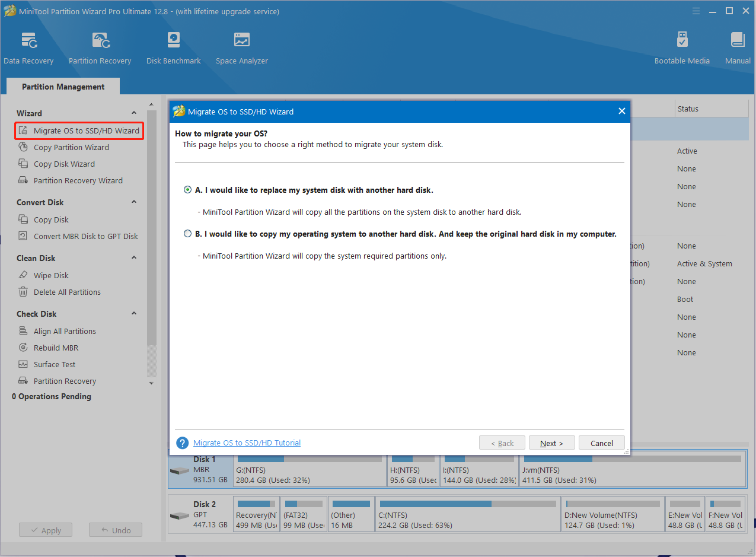This screenshot has height=557, width=756.
Task: Click Convert MBR Disk to GPT Disk icon
Action: click(23, 236)
